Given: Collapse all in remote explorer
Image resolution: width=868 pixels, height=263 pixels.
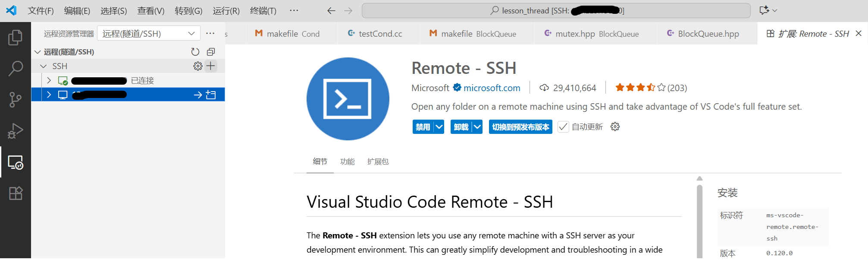Looking at the screenshot, I should 211,52.
